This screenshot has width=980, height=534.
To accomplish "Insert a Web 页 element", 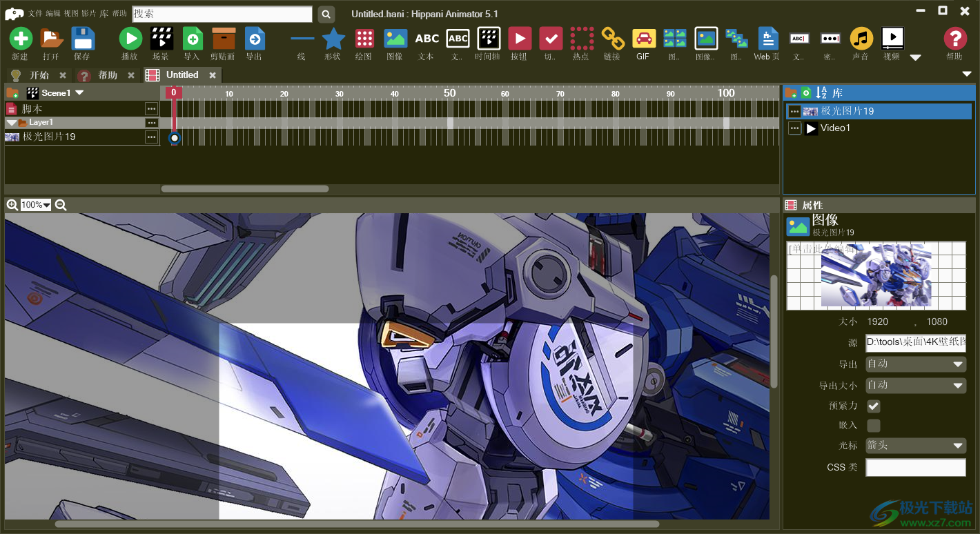I will pyautogui.click(x=768, y=39).
